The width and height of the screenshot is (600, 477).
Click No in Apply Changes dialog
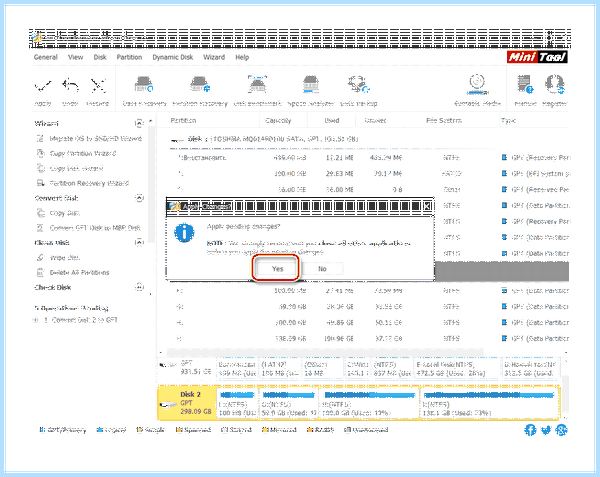pyautogui.click(x=322, y=269)
